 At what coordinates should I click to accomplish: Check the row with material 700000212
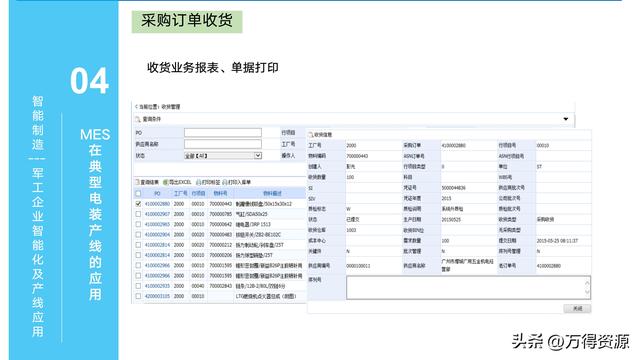click(138, 245)
